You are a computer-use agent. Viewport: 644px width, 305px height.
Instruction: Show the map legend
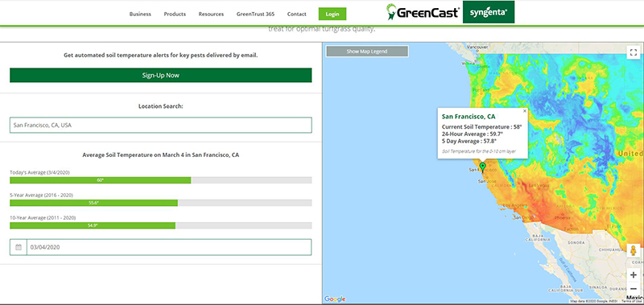[367, 52]
